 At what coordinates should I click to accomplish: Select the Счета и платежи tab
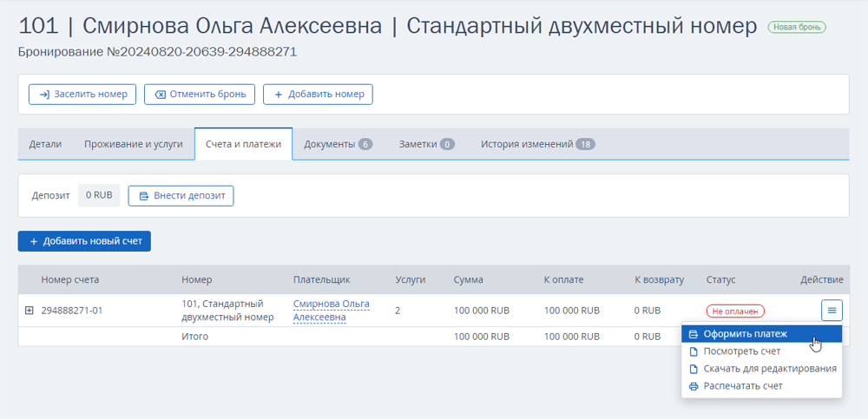tap(244, 145)
